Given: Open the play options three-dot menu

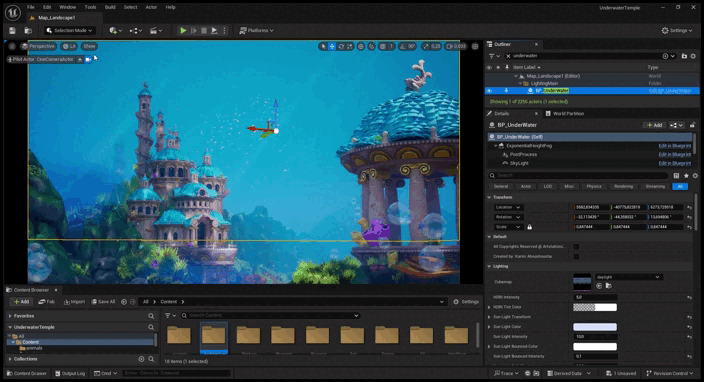Looking at the screenshot, I should [224, 31].
